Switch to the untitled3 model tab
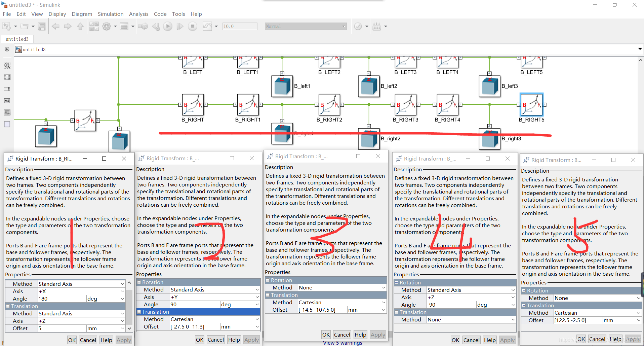This screenshot has height=346, width=644. click(x=17, y=39)
